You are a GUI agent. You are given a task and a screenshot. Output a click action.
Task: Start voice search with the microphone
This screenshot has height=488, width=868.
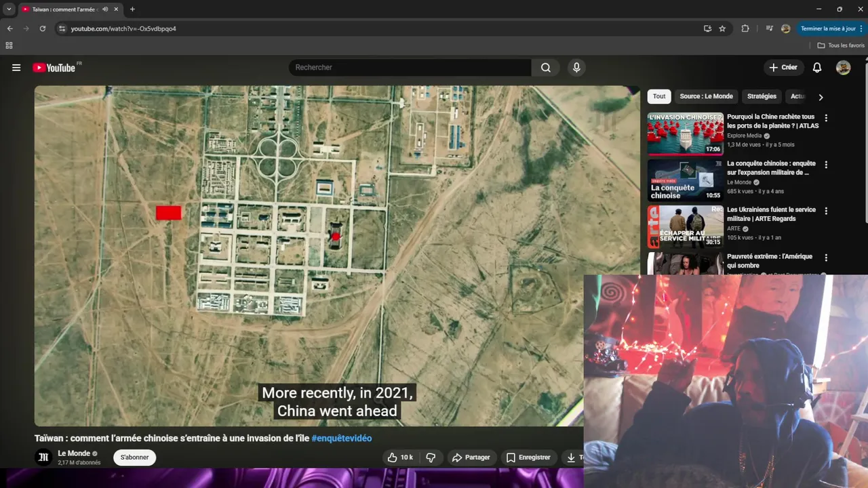pos(576,68)
